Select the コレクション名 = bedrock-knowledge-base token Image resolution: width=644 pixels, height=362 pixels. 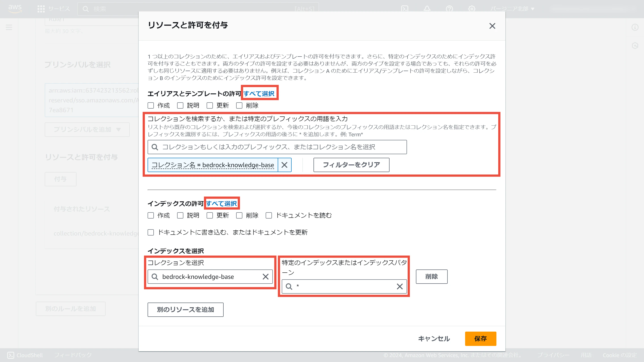(212, 165)
